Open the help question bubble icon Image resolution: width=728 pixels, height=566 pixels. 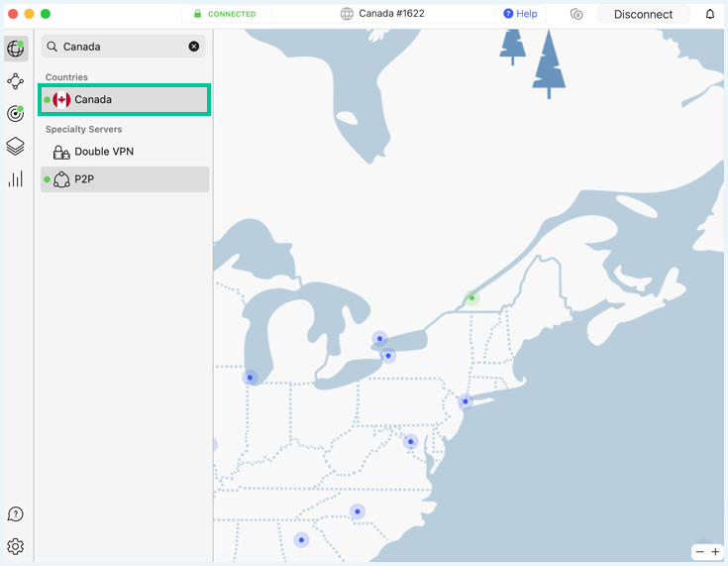click(x=15, y=513)
